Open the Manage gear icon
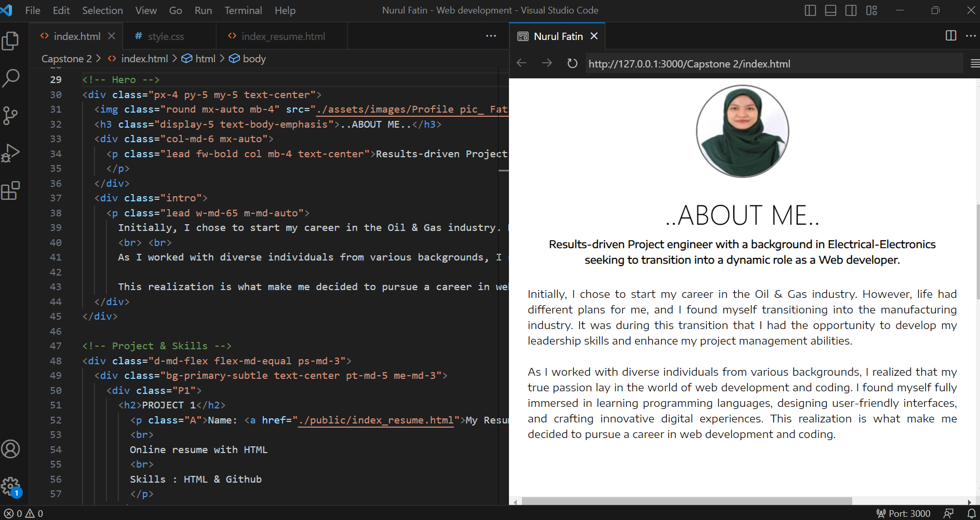This screenshot has height=520, width=980. click(10, 487)
